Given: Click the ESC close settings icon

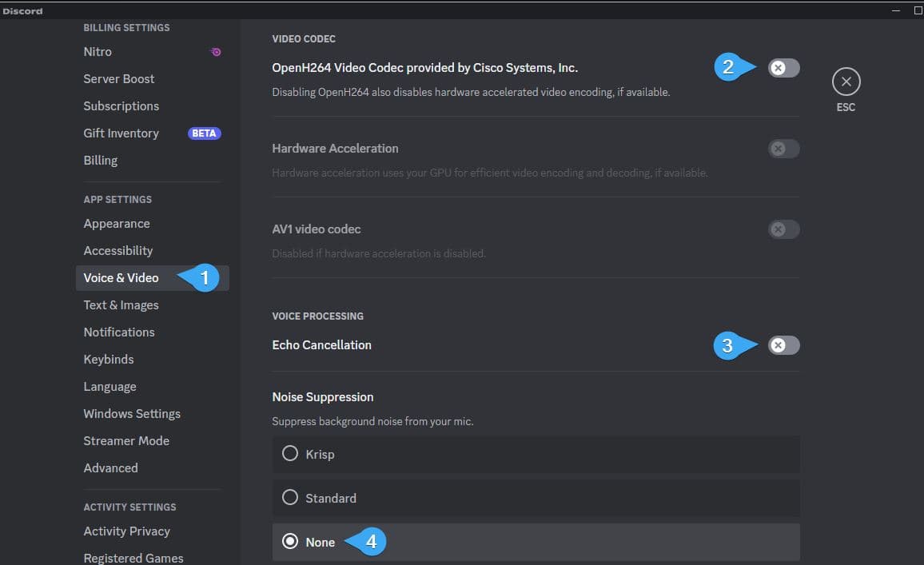Looking at the screenshot, I should [x=846, y=82].
